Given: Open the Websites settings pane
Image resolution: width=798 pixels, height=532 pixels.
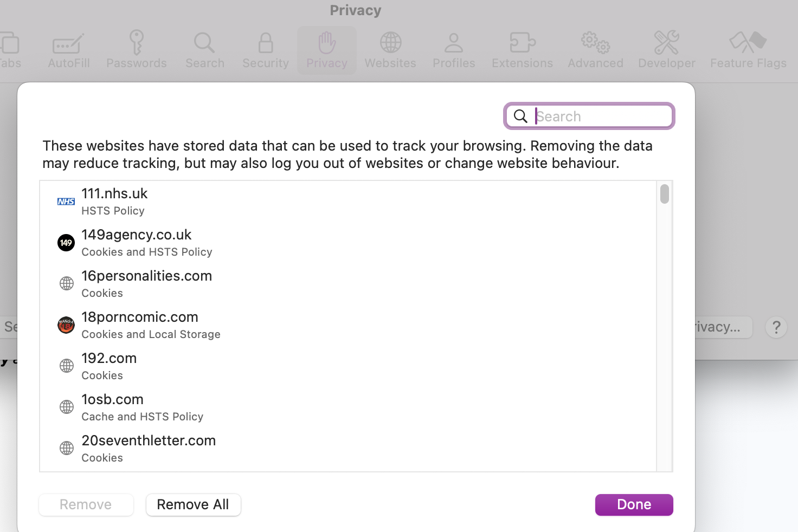Looking at the screenshot, I should point(390,50).
